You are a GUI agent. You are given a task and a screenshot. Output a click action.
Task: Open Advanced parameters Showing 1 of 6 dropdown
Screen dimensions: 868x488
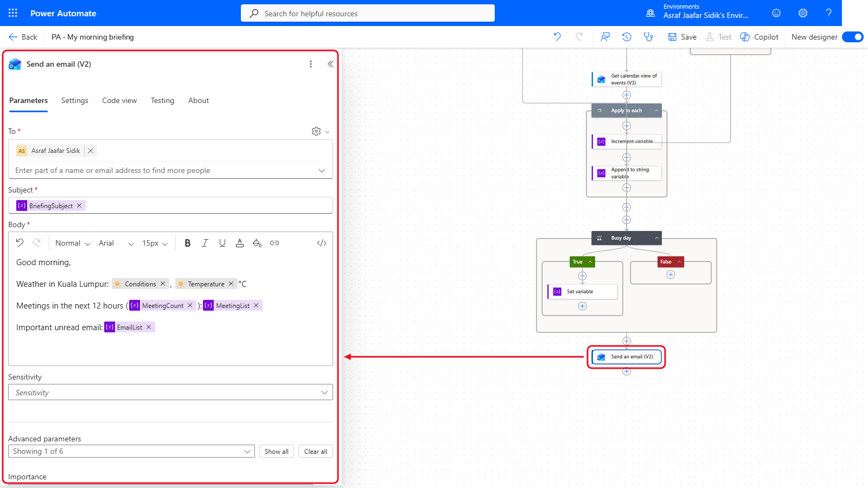[131, 451]
